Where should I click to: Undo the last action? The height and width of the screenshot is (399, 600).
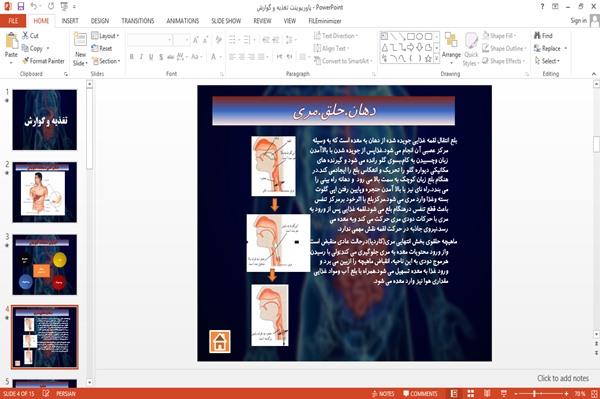click(x=34, y=7)
